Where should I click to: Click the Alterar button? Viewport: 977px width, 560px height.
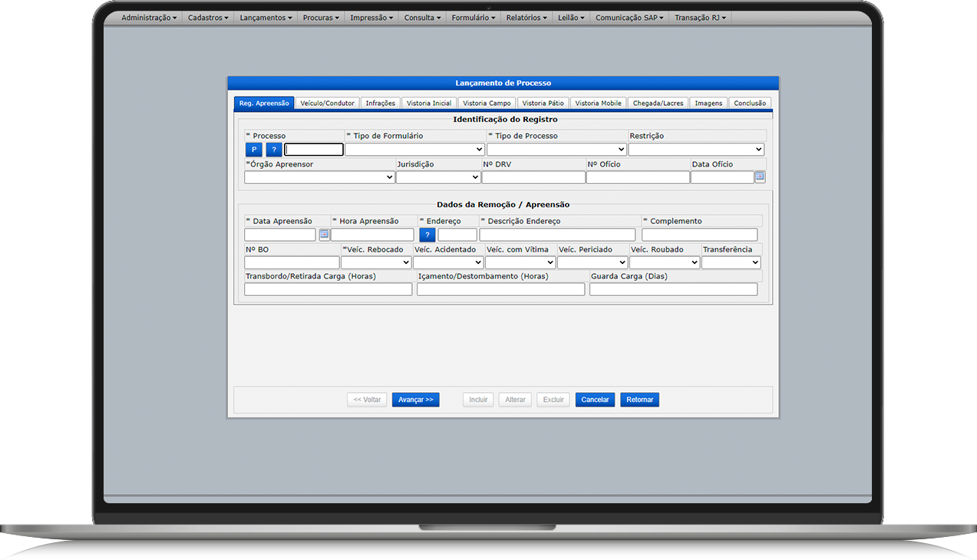click(515, 400)
